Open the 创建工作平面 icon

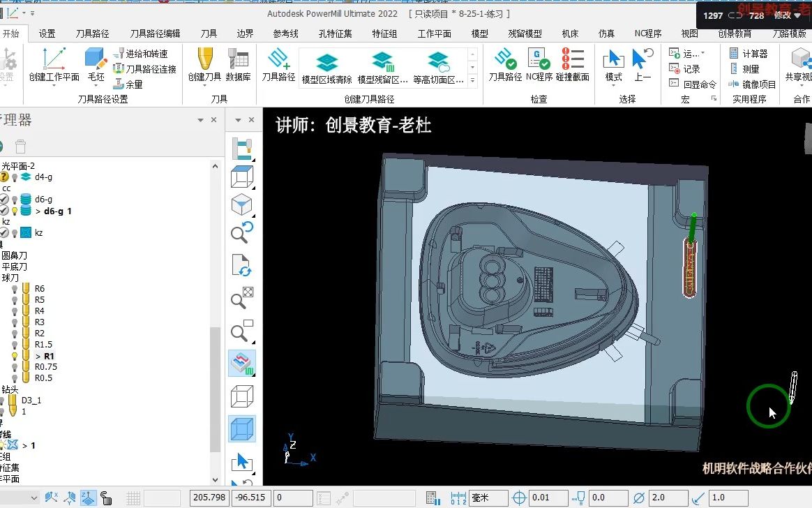(54, 59)
